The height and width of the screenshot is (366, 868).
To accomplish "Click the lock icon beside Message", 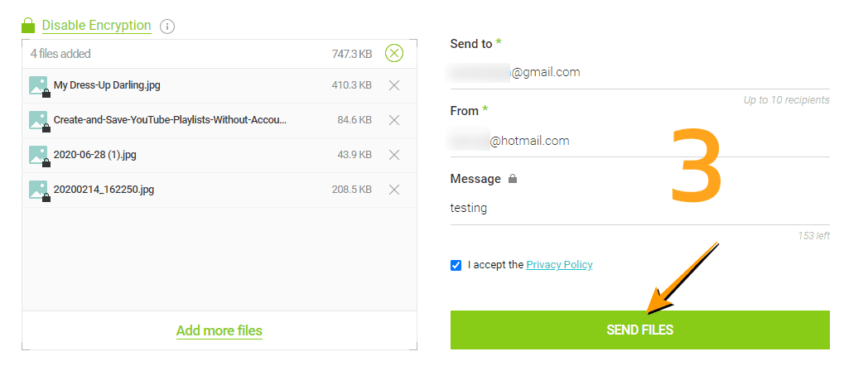I will [513, 179].
